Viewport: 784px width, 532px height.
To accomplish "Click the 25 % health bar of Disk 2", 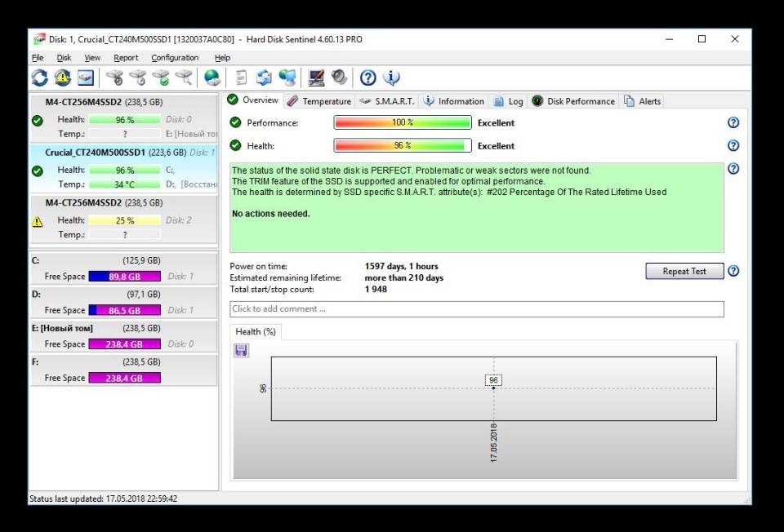I will pos(124,220).
